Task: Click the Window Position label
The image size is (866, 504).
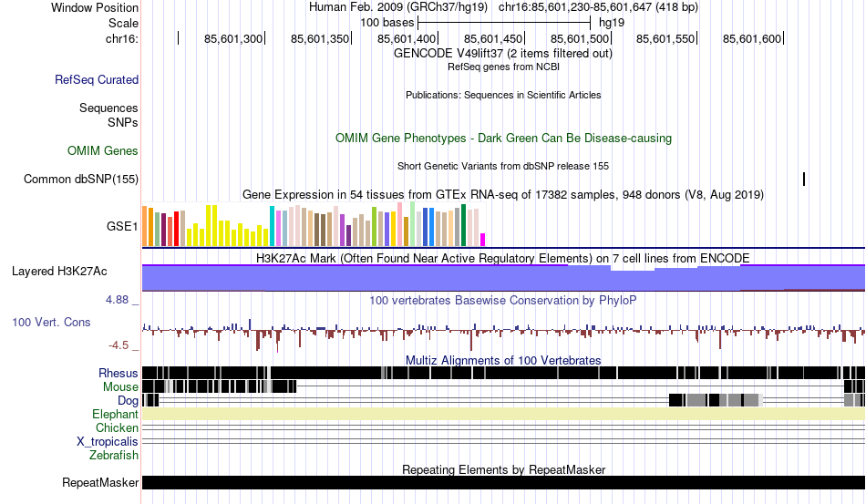Action: click(x=95, y=7)
